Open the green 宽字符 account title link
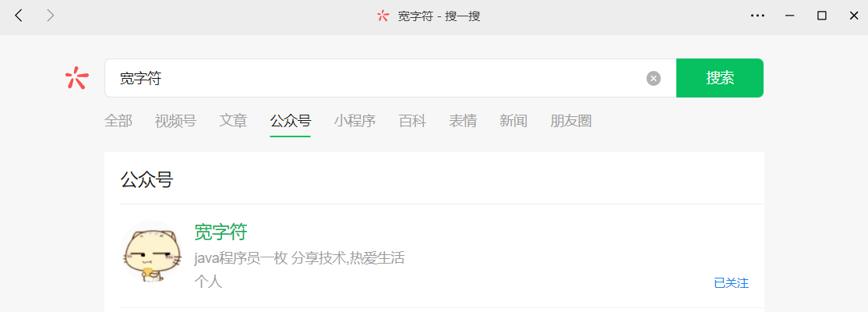The width and height of the screenshot is (868, 312). 221,232
